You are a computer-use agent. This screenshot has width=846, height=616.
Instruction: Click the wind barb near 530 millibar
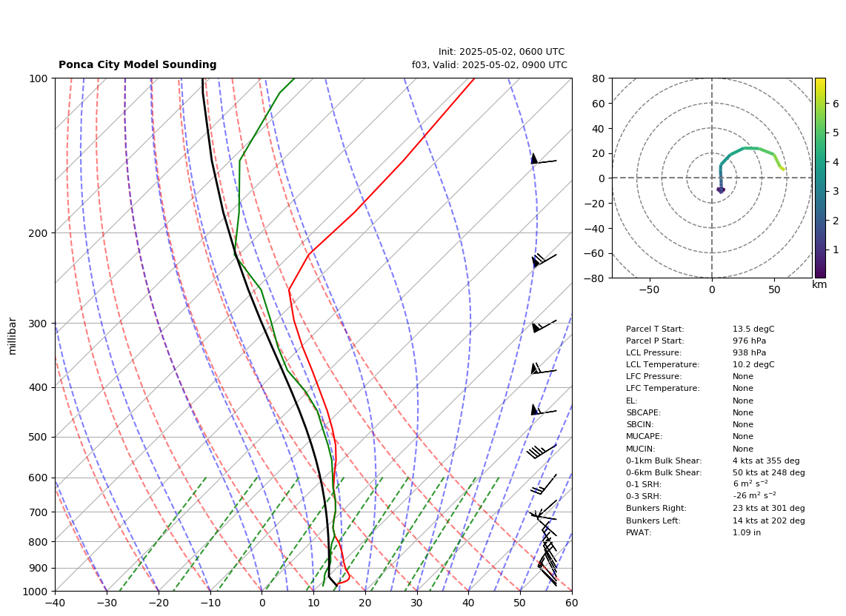point(542,452)
